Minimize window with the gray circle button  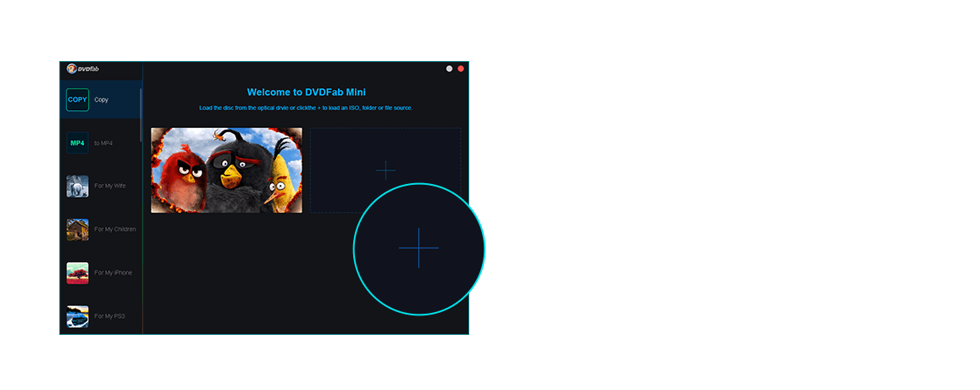(449, 69)
